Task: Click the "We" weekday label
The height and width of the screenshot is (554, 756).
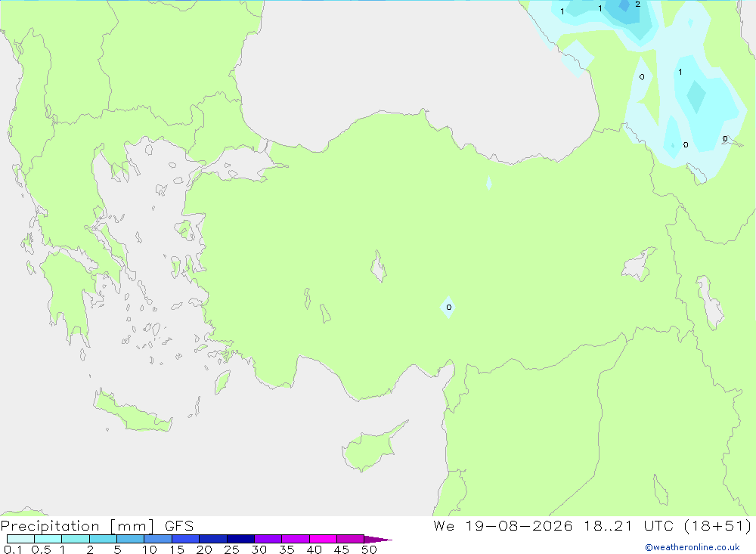Action: pyautogui.click(x=444, y=525)
